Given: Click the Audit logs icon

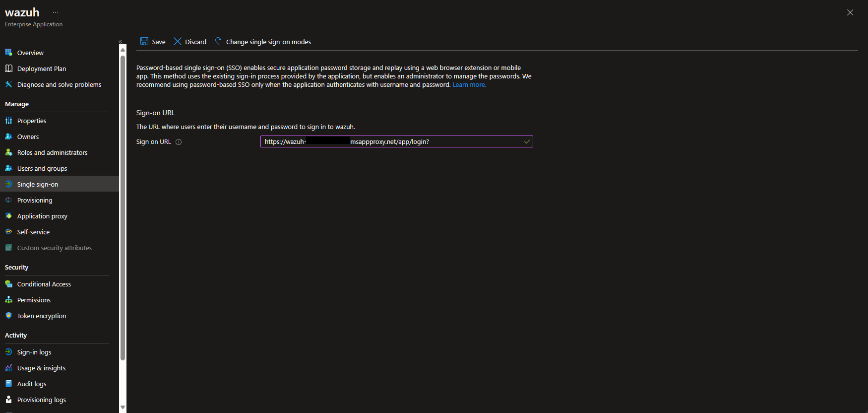Looking at the screenshot, I should point(8,384).
